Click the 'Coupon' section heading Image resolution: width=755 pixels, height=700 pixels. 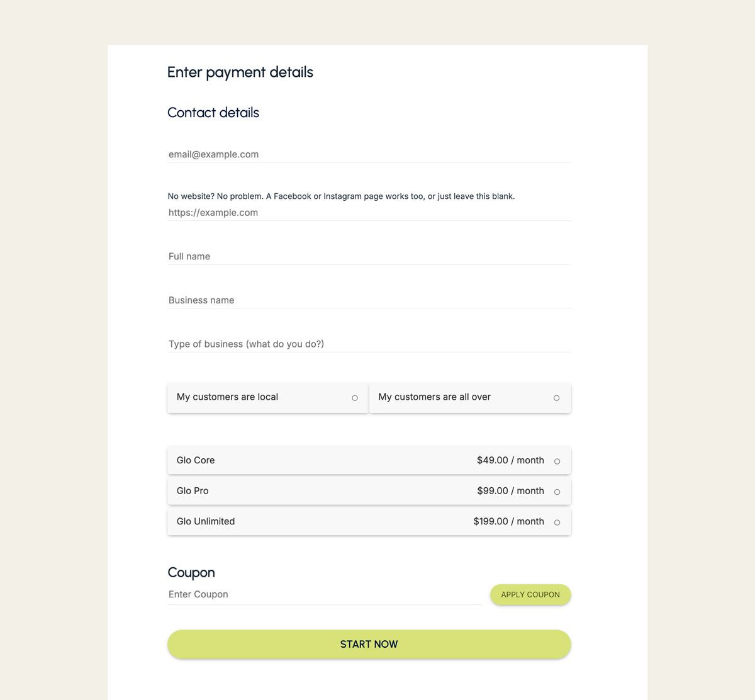pyautogui.click(x=191, y=573)
